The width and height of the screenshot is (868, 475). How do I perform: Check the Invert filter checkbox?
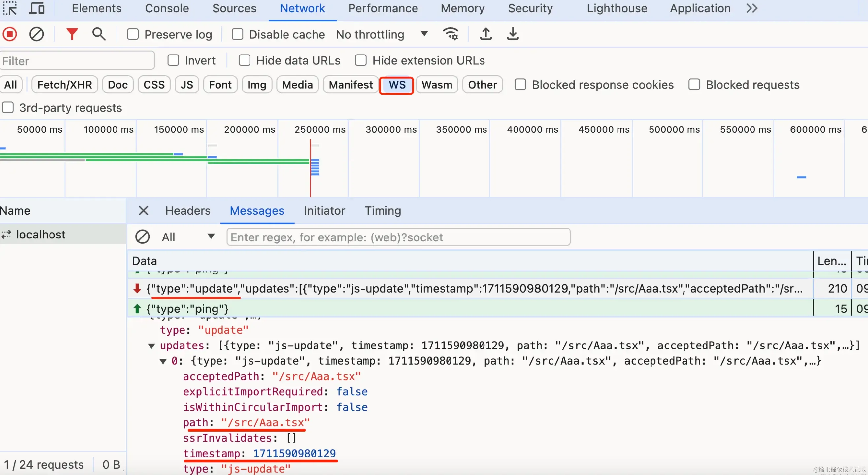tap(173, 60)
